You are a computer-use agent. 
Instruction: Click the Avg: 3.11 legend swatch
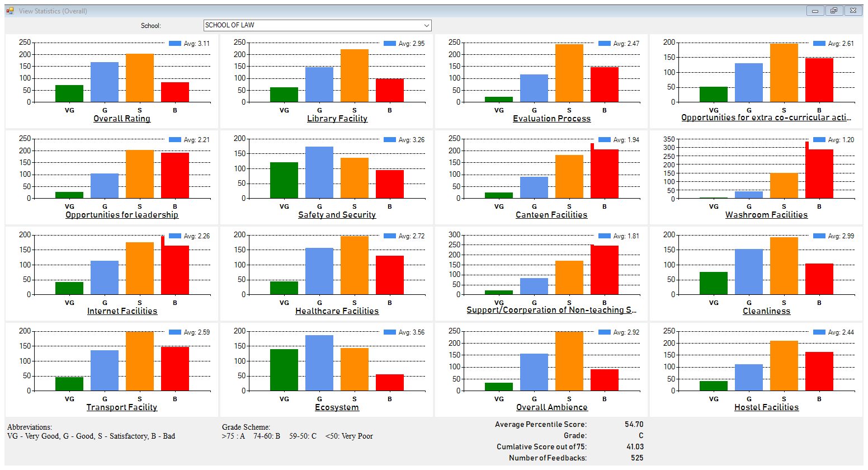[x=175, y=44]
